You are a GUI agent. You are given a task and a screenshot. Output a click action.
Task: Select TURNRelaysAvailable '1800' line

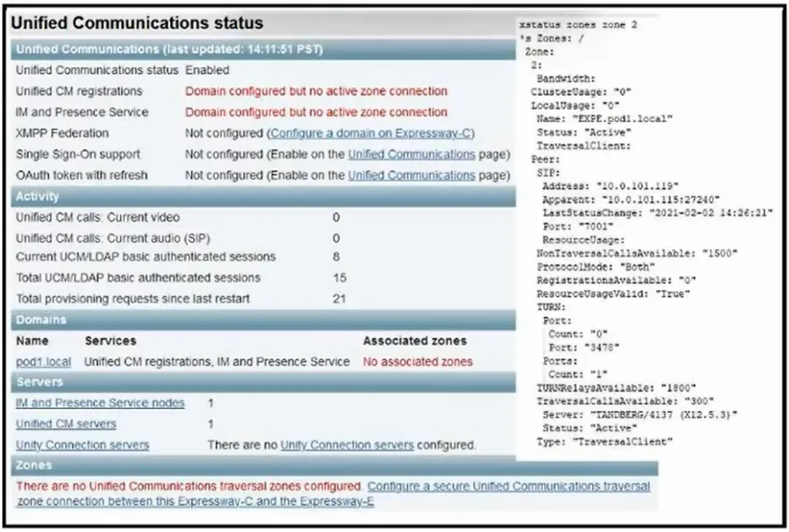point(617,389)
